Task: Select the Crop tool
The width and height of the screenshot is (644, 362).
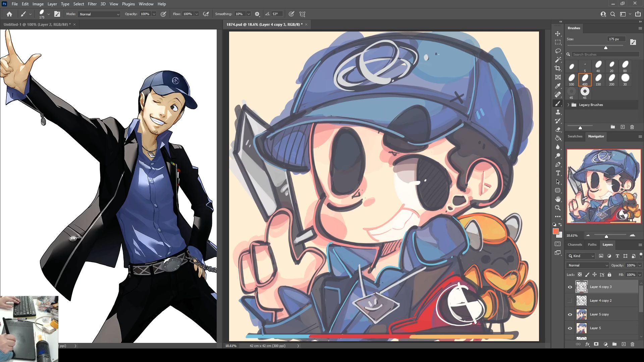Action: click(x=558, y=68)
